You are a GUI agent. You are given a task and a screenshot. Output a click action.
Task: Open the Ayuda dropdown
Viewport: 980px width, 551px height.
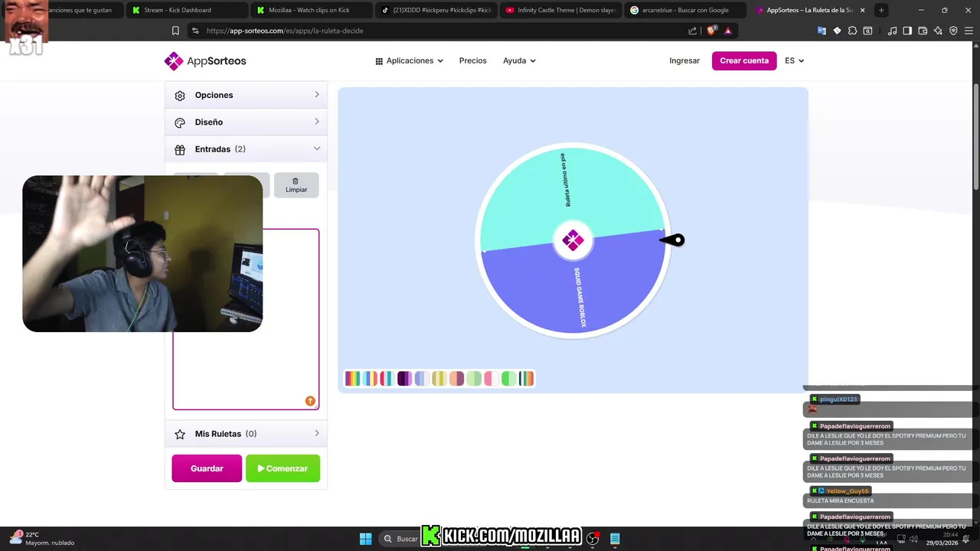[519, 60]
